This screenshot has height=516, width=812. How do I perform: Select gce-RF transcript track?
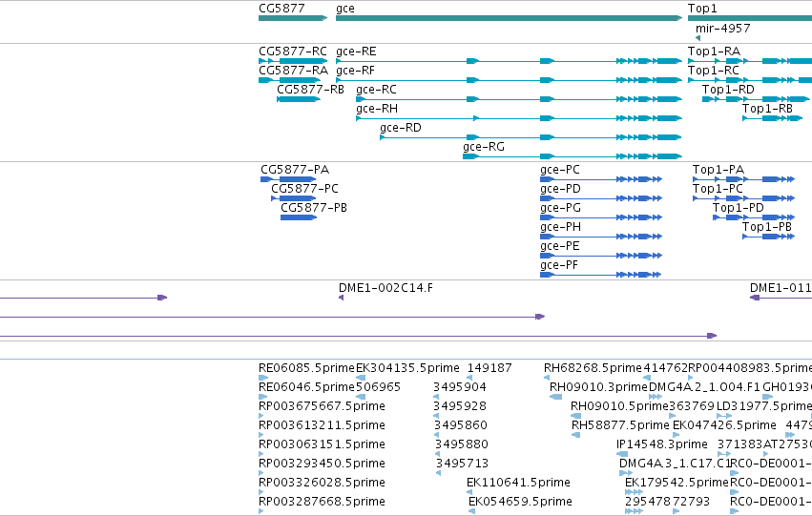click(x=510, y=80)
